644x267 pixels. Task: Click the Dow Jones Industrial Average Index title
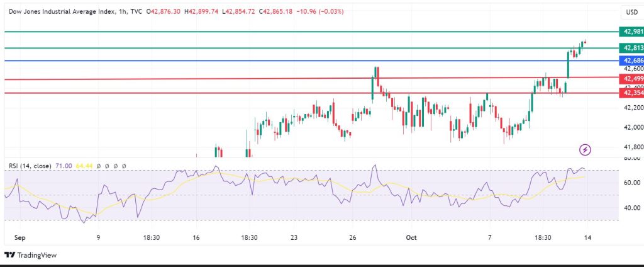(x=64, y=12)
